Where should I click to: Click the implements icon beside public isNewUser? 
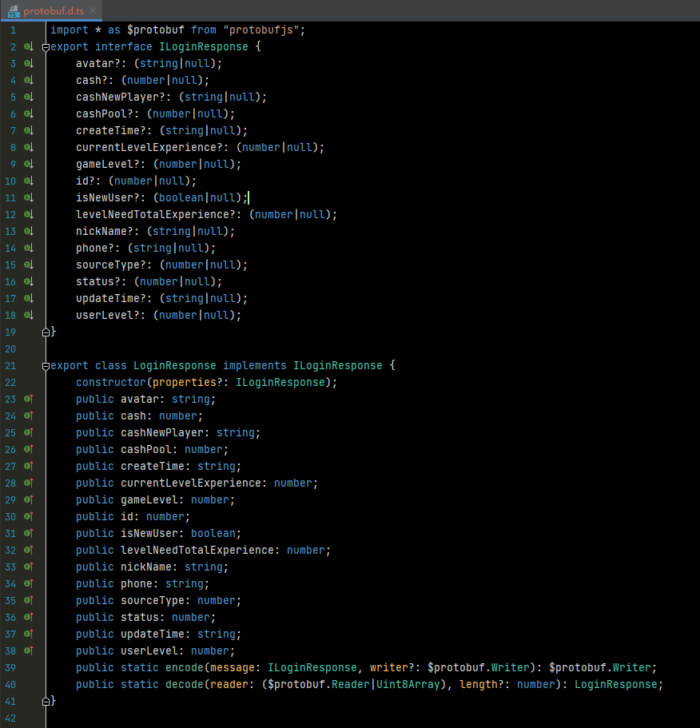point(28,533)
